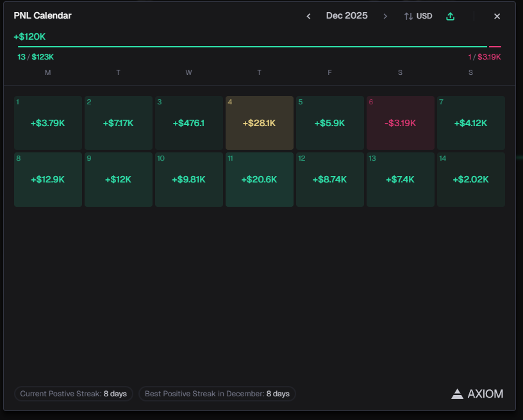The width and height of the screenshot is (523, 420).
Task: Open day 13 showing +$7.4K
Action: coord(400,179)
